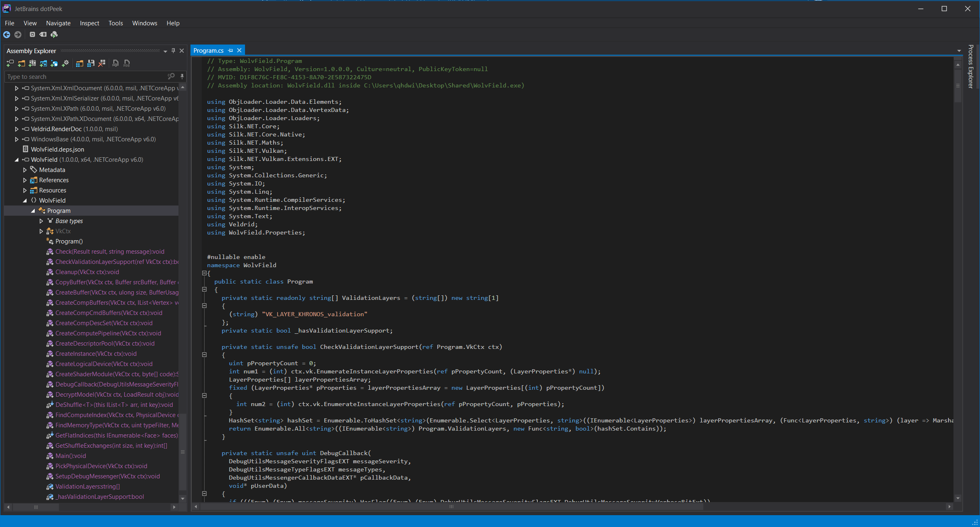Click the Show IL code chip icon
Screen dimensions: 980x527
(x=32, y=35)
